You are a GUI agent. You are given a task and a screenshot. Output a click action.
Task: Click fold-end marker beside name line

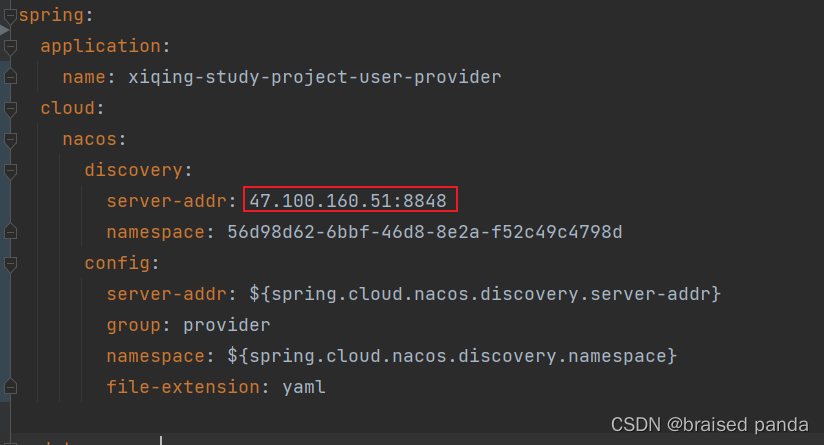[x=9, y=78]
